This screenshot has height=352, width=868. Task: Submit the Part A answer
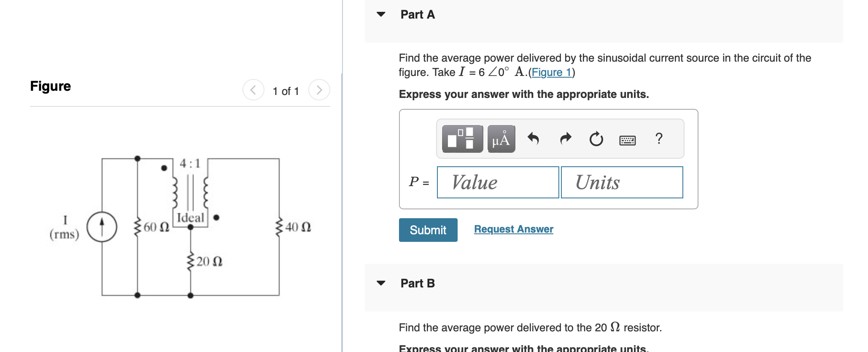428,230
